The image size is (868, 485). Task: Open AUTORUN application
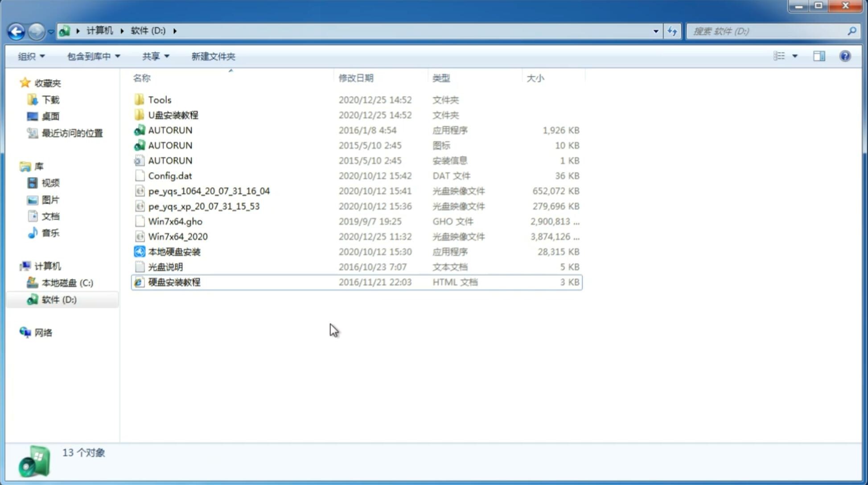[x=170, y=130]
